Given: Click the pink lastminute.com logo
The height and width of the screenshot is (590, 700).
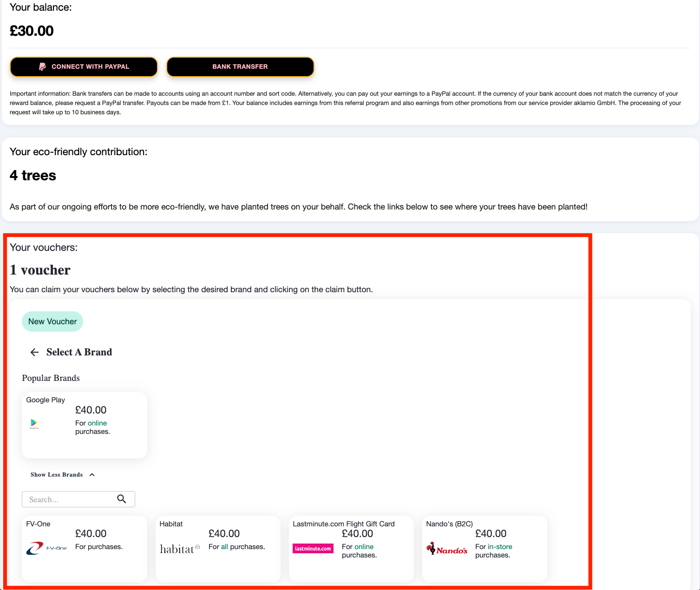Looking at the screenshot, I should click(x=313, y=549).
